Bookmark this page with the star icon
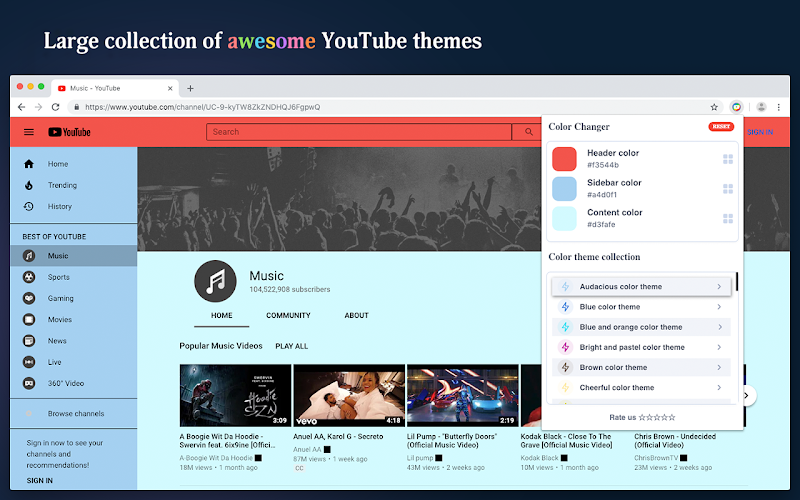800x500 pixels. pyautogui.click(x=714, y=107)
